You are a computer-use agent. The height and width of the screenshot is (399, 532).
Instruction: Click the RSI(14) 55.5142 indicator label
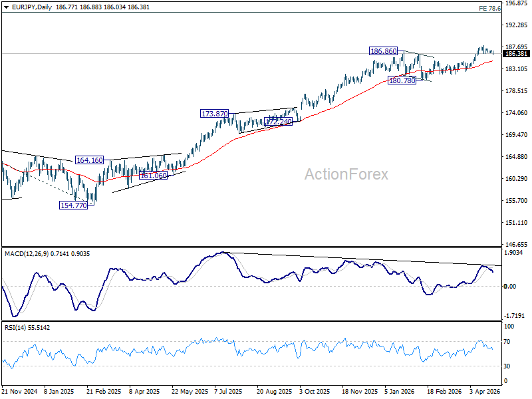coord(27,328)
